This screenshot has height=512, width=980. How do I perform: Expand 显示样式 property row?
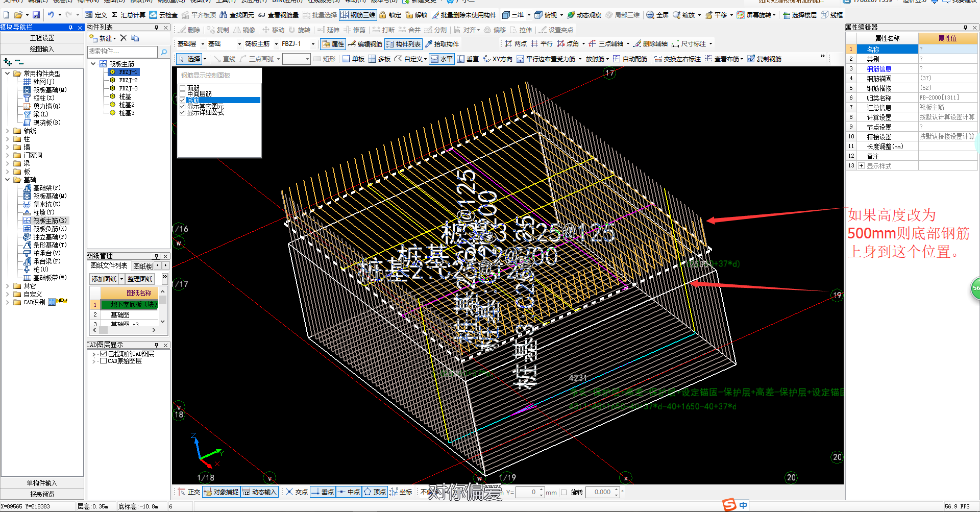click(861, 166)
